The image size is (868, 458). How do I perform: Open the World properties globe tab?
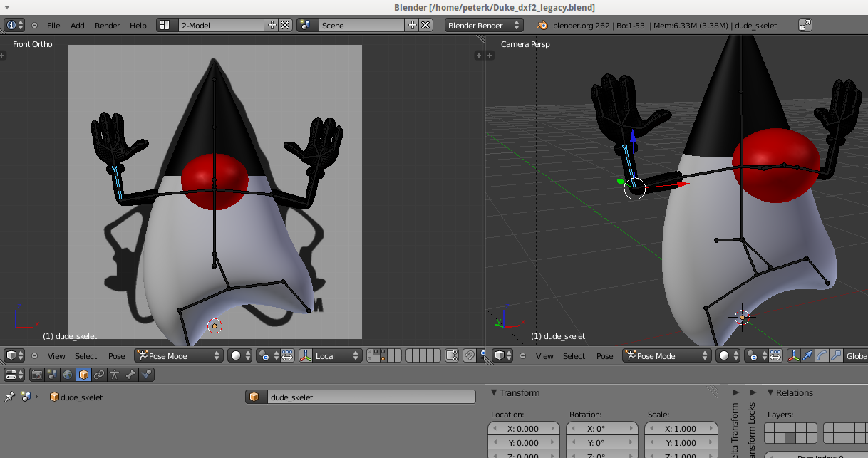coord(68,374)
